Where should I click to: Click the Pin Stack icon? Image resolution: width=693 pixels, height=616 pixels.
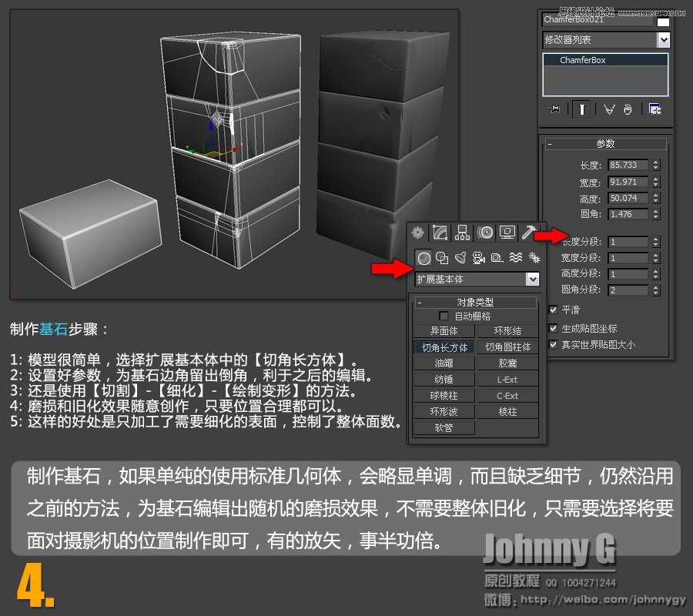[x=554, y=109]
